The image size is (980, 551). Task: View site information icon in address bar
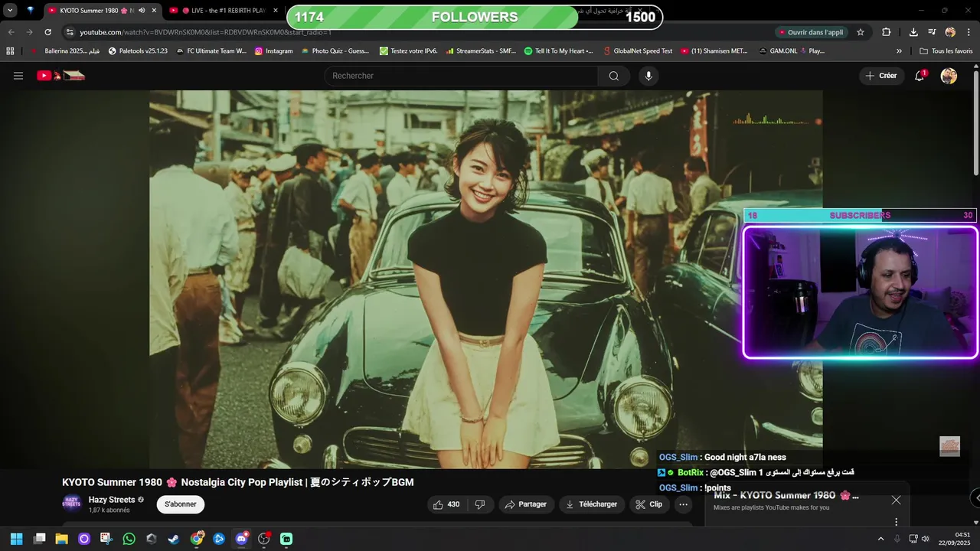pos(70,32)
